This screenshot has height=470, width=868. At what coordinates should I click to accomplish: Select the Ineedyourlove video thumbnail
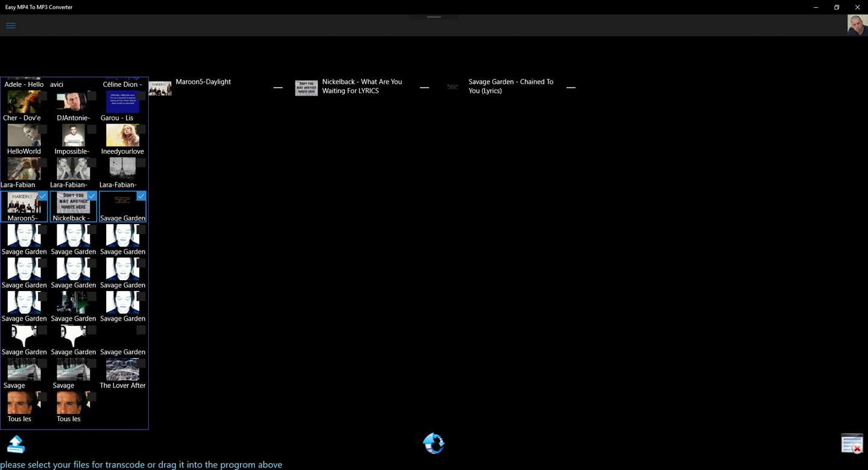coord(122,135)
